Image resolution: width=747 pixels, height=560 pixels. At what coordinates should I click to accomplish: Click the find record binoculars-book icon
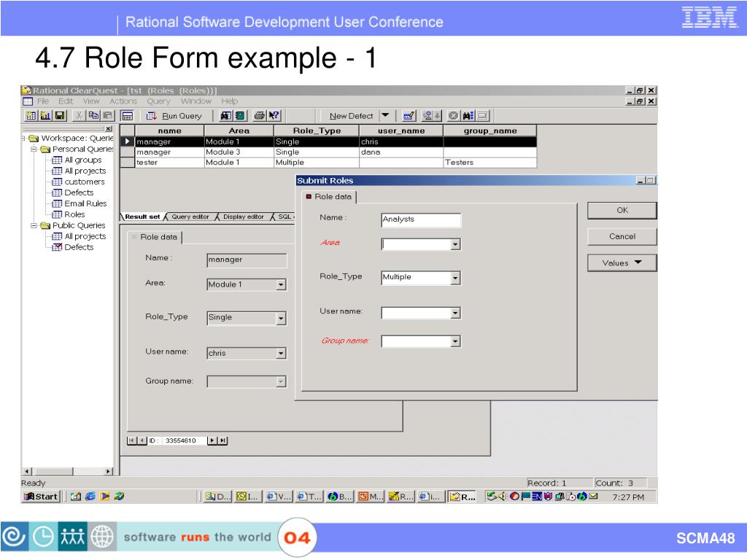tap(225, 116)
